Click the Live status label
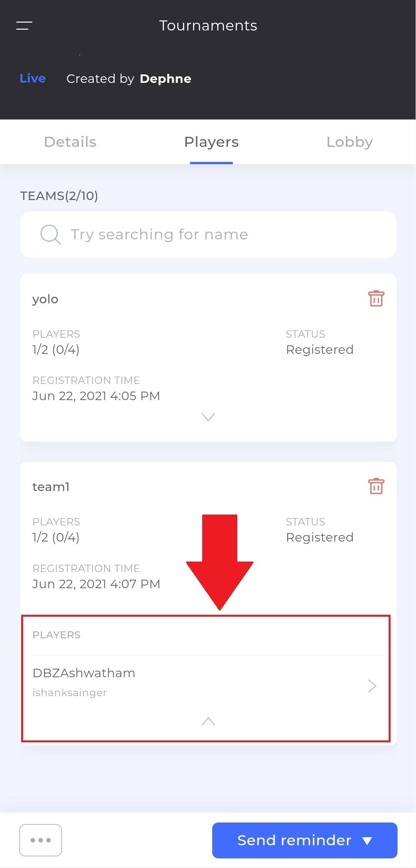 click(33, 78)
